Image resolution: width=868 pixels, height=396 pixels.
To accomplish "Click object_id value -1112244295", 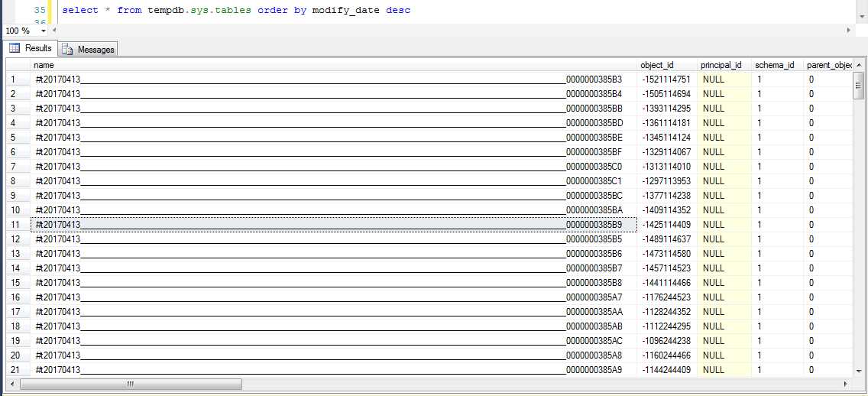I will [667, 326].
